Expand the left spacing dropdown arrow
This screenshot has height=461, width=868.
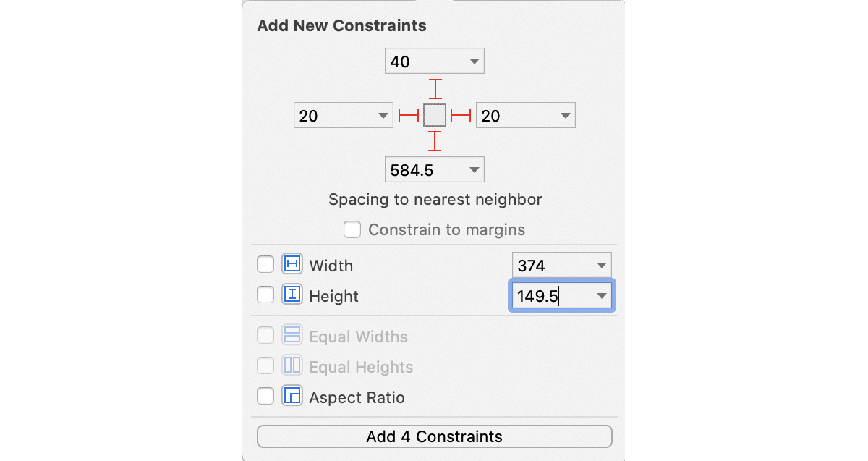click(383, 116)
